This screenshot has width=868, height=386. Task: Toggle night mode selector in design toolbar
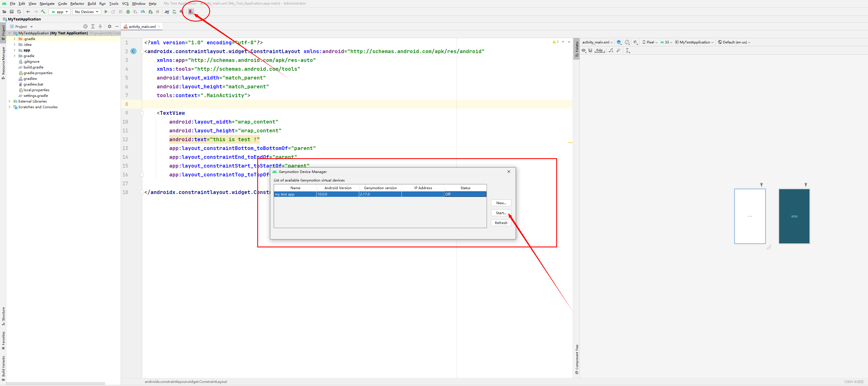pos(635,42)
